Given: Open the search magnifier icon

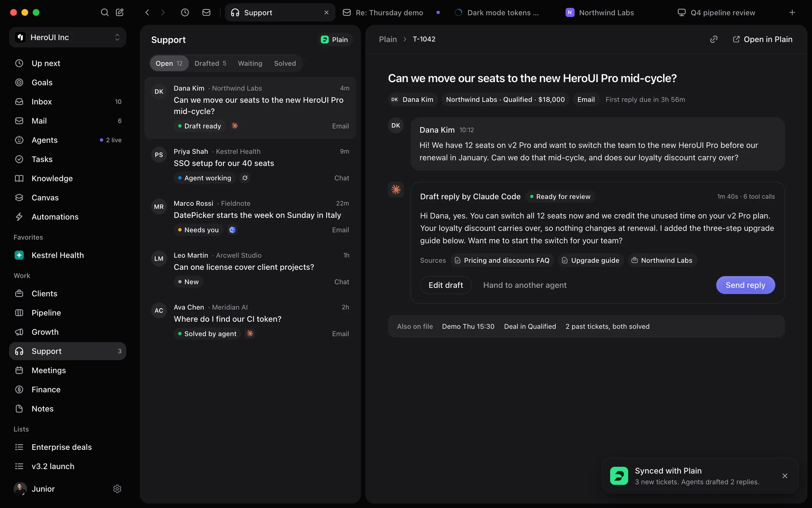Looking at the screenshot, I should (104, 12).
